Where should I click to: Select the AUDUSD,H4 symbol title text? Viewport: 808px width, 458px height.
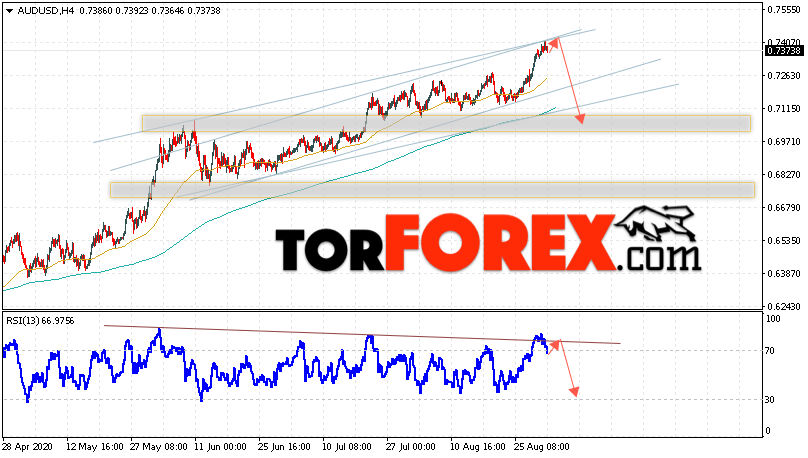[x=46, y=11]
